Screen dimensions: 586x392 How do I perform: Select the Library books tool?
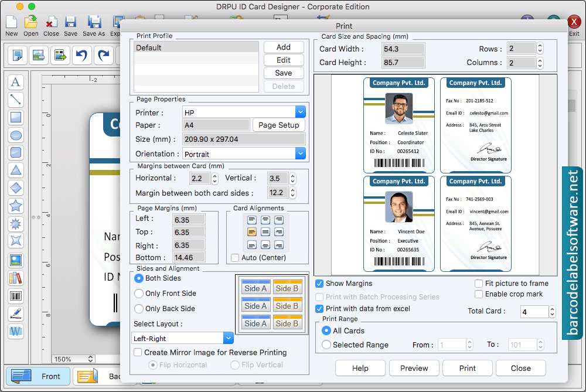(16, 278)
